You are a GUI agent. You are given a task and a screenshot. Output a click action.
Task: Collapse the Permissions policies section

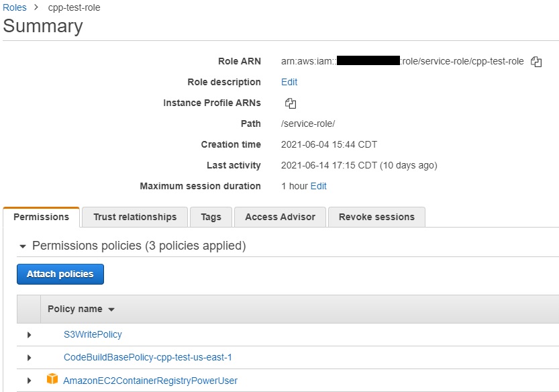pyautogui.click(x=23, y=246)
